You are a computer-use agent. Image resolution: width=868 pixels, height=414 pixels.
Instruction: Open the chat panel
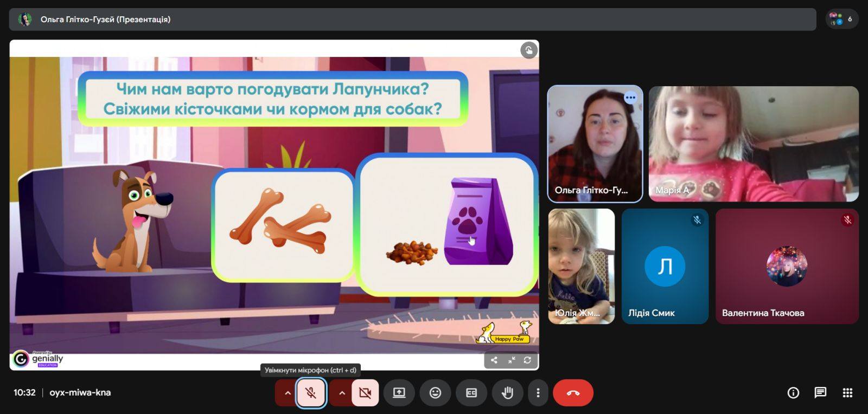tap(820, 393)
